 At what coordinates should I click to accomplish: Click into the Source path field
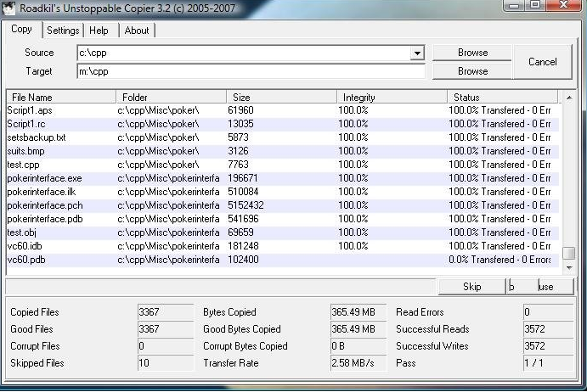point(244,53)
